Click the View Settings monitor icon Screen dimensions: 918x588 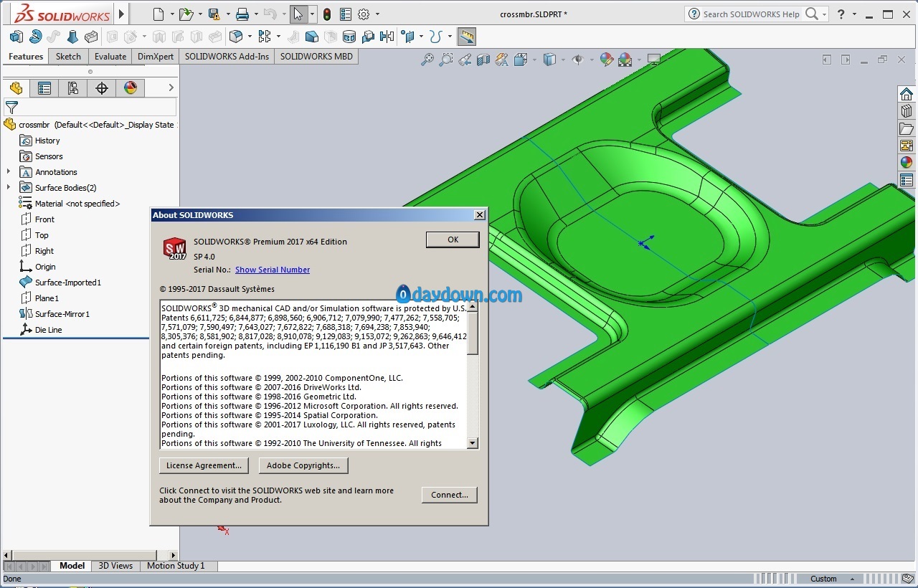coord(654,60)
